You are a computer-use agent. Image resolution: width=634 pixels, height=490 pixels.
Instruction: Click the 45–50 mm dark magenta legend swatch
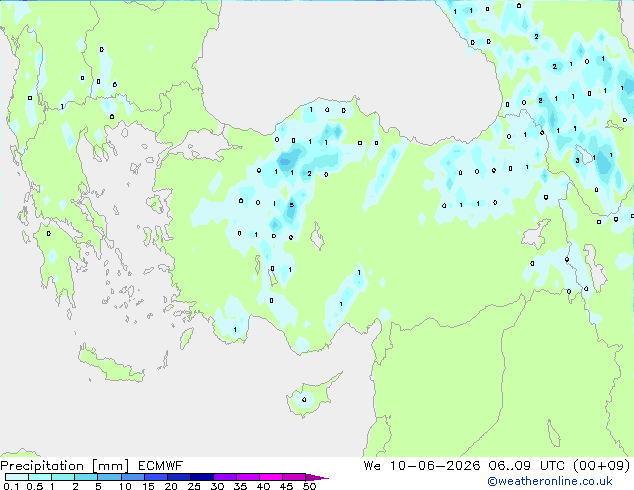294,477
